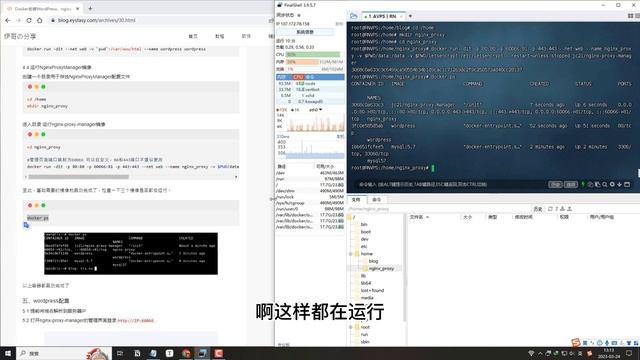Select the blog folder under home
The image size is (640, 360).
click(x=373, y=261)
